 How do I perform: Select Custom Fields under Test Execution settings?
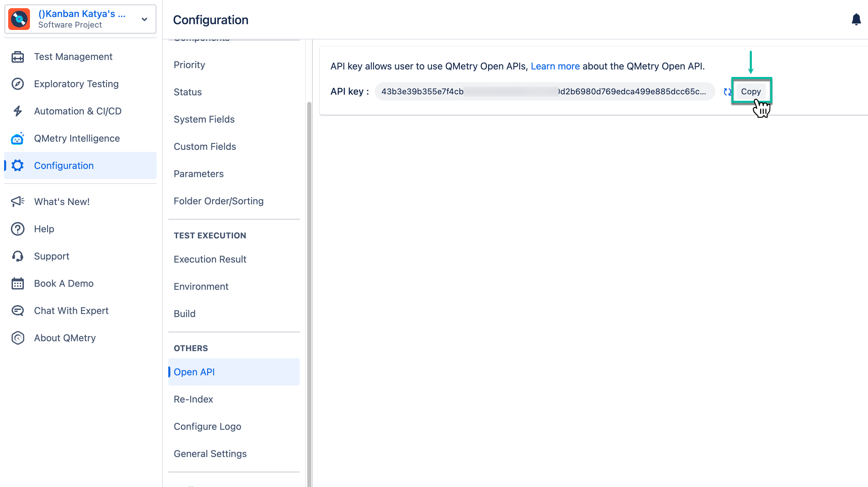[205, 146]
